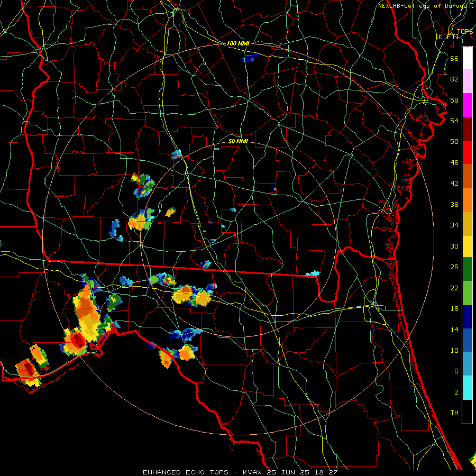Click the '14' legend value
This screenshot has height=476, width=476.
(x=454, y=329)
